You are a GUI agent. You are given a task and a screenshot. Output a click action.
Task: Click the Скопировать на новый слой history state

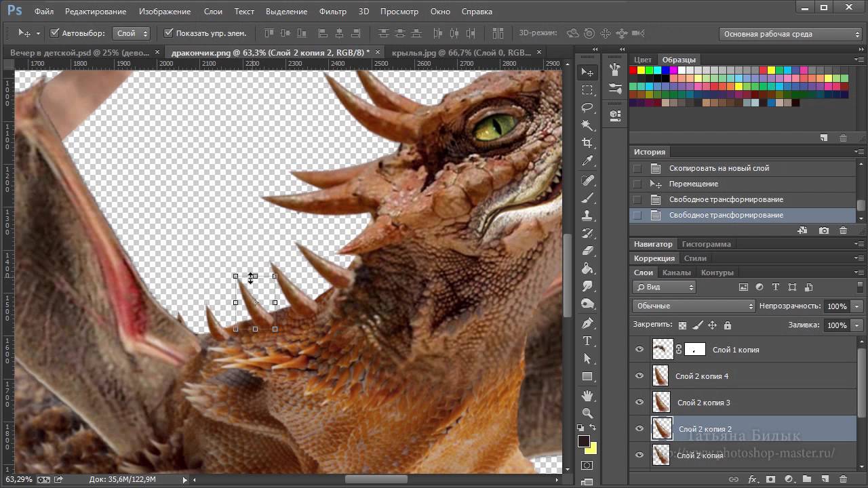click(719, 168)
